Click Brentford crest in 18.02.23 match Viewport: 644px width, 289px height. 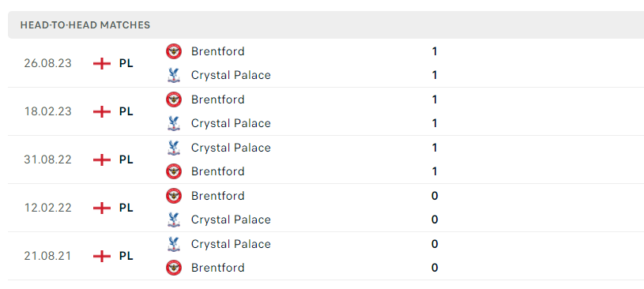point(174,99)
